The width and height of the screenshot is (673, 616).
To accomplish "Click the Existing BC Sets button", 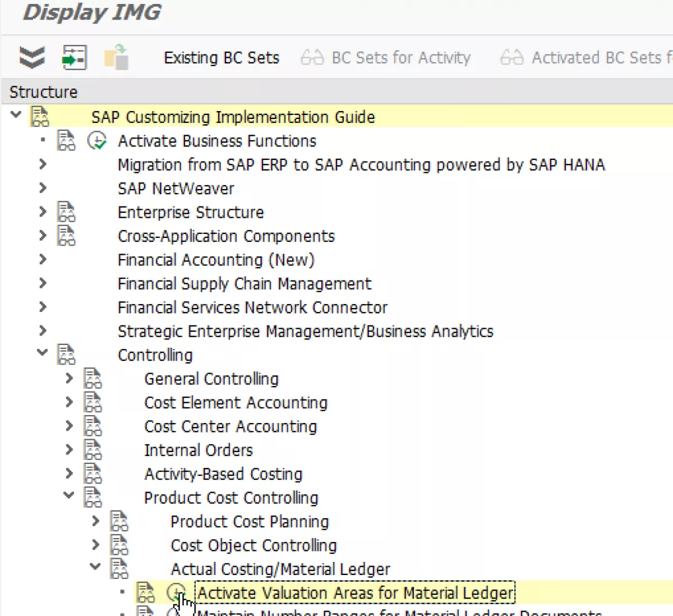I will 221,58.
